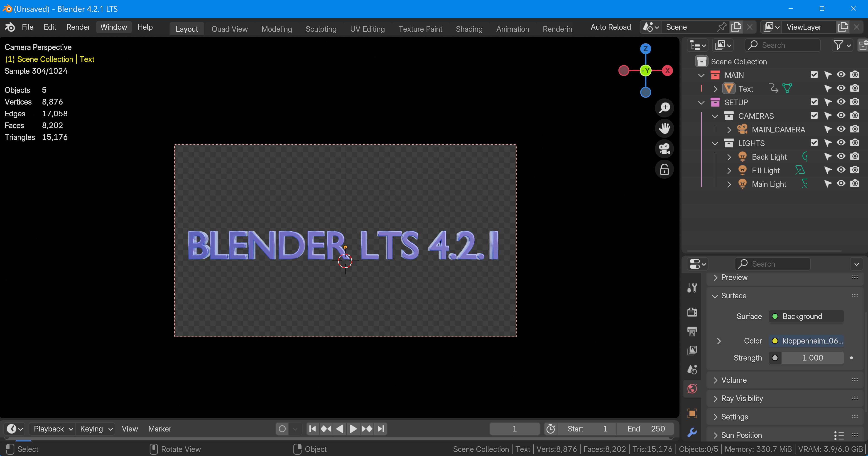Viewport: 868px width, 456px height.
Task: Click the new scene icon beside Scene
Action: pos(736,27)
